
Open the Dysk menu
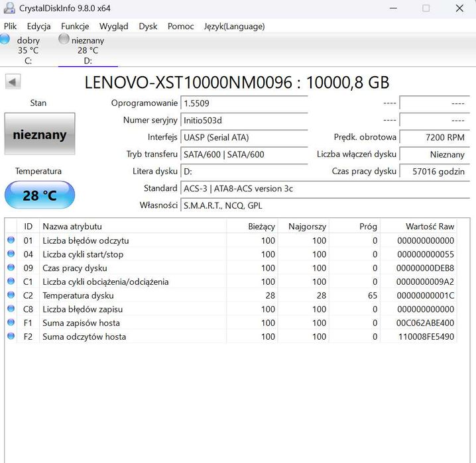click(x=148, y=26)
